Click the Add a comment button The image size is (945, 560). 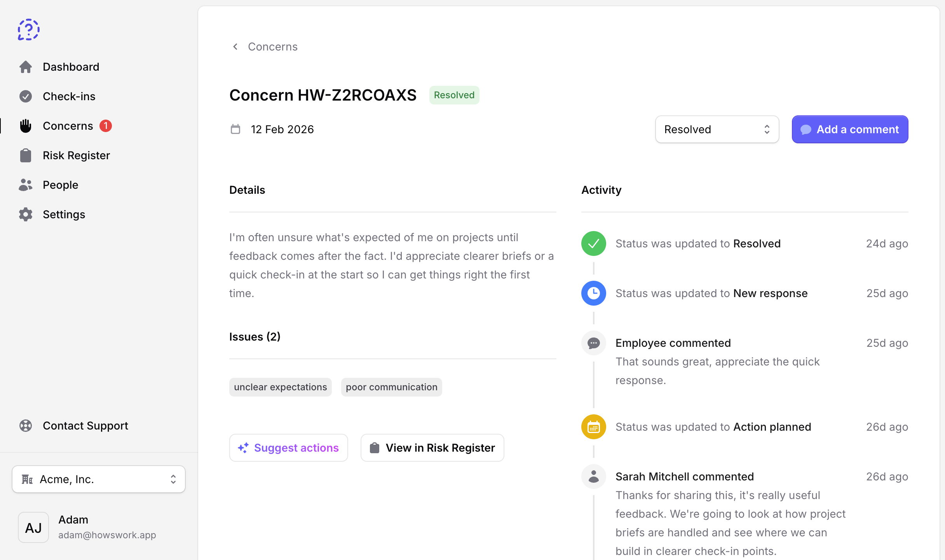[850, 129]
